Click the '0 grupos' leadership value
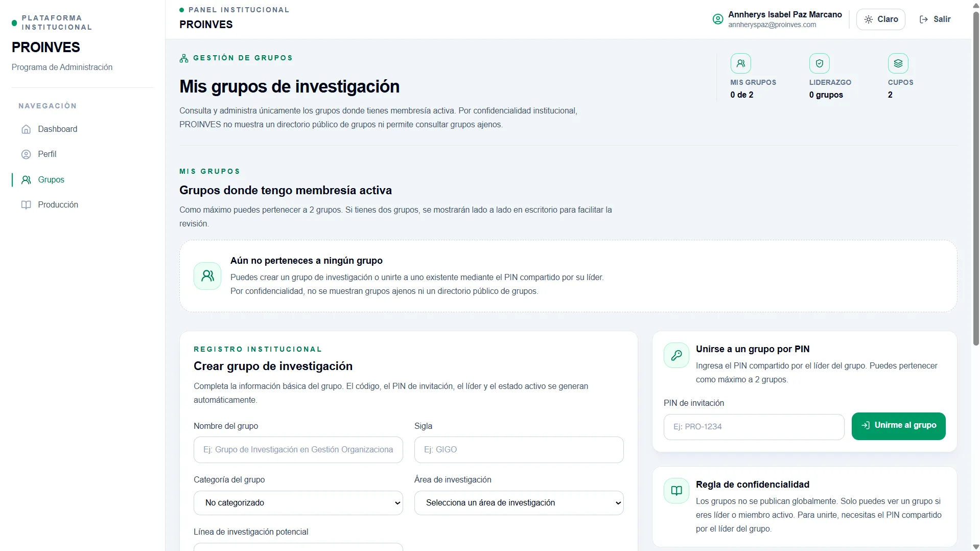980x551 pixels. pos(826,95)
